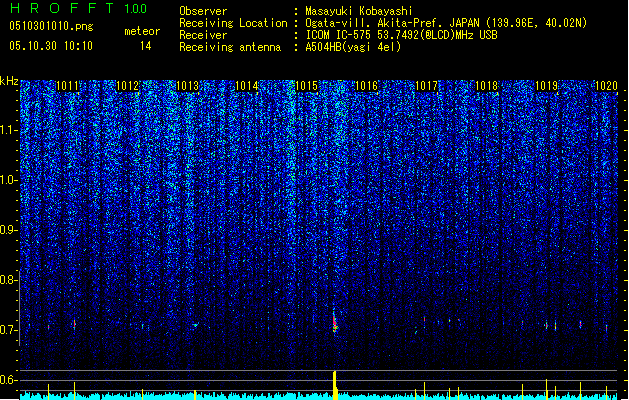This screenshot has width=629, height=400.
Task: Click the 1015 time marker
Action: pyautogui.click(x=306, y=86)
